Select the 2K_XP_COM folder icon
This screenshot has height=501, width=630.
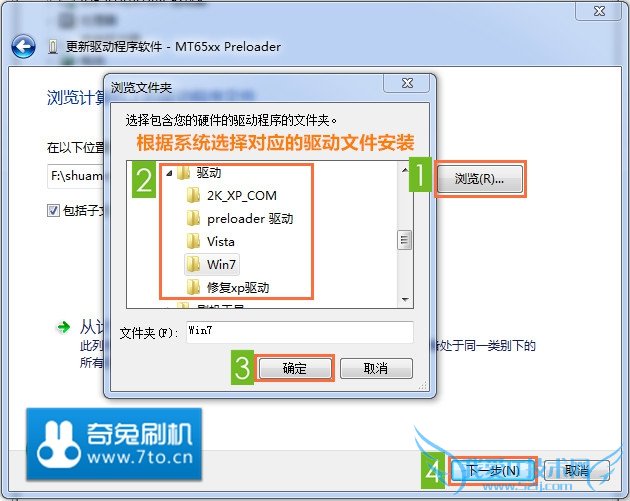tap(194, 196)
